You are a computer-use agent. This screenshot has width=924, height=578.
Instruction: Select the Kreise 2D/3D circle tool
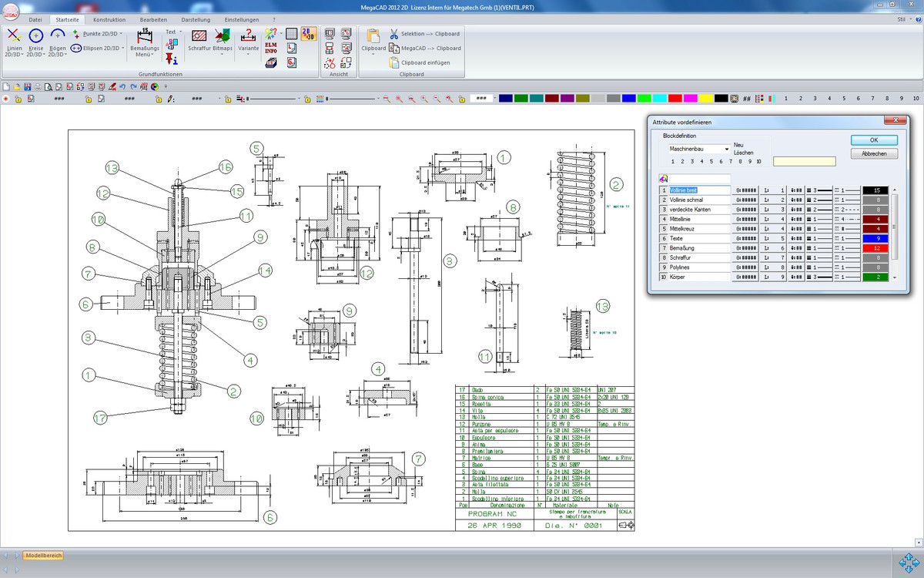point(35,36)
